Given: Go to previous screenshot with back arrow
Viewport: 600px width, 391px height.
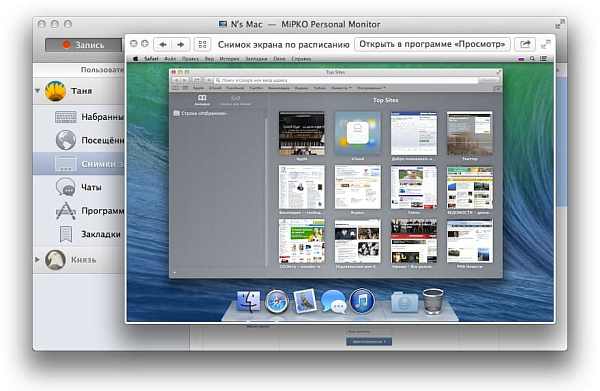Looking at the screenshot, I should 163,44.
